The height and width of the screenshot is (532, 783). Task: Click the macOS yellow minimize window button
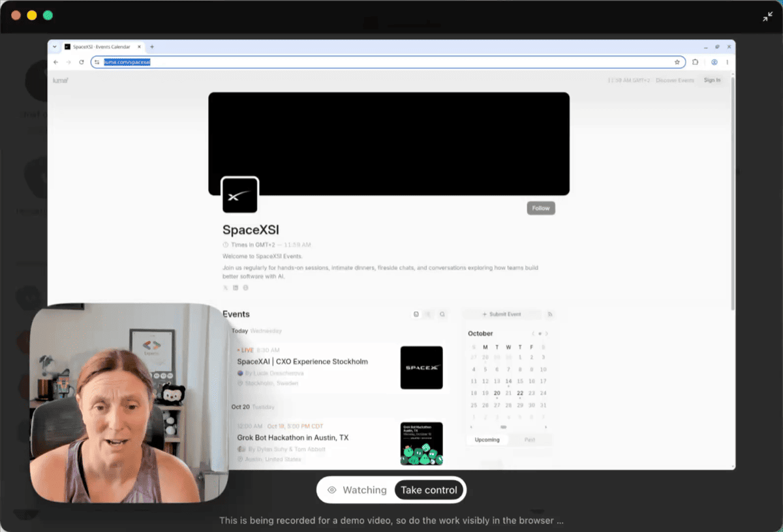click(x=31, y=15)
